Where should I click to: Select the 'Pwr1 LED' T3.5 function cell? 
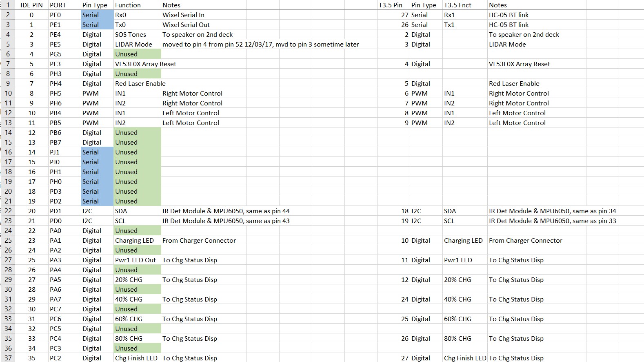pos(465,260)
